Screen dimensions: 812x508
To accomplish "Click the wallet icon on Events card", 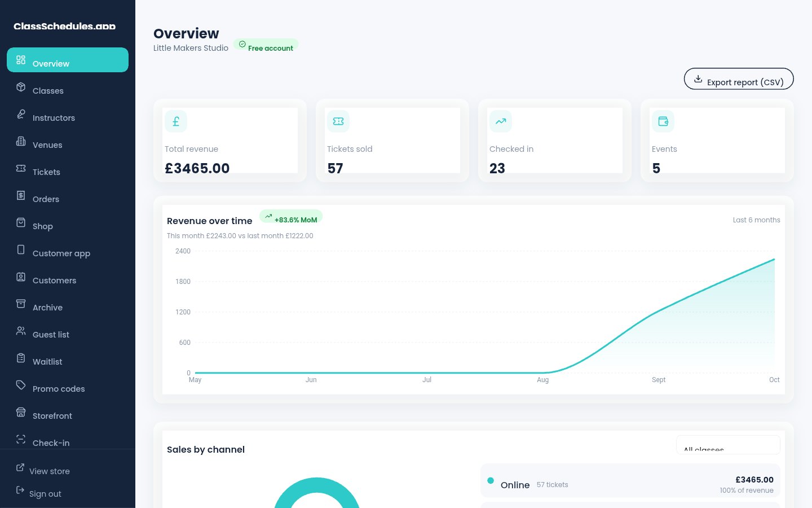I will pyautogui.click(x=663, y=121).
